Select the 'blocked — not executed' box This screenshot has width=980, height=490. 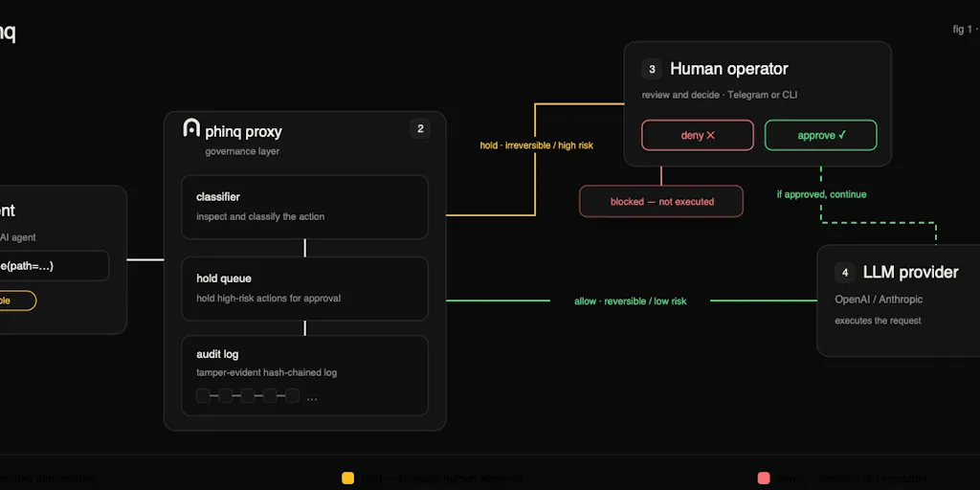coord(661,201)
